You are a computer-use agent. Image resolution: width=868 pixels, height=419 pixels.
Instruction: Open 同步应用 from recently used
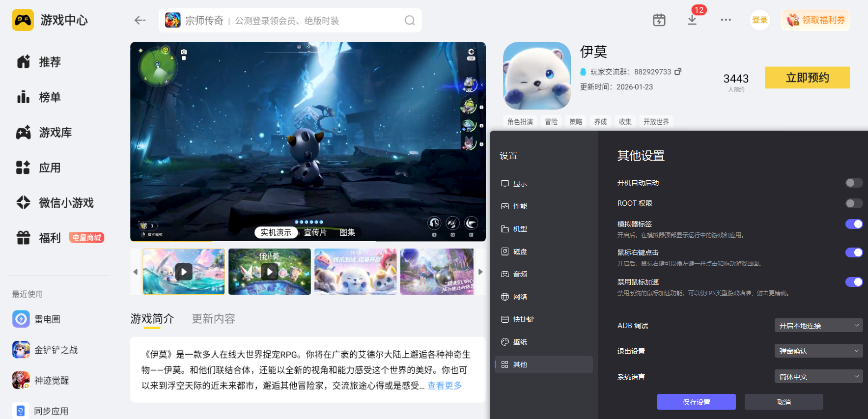pos(40,411)
